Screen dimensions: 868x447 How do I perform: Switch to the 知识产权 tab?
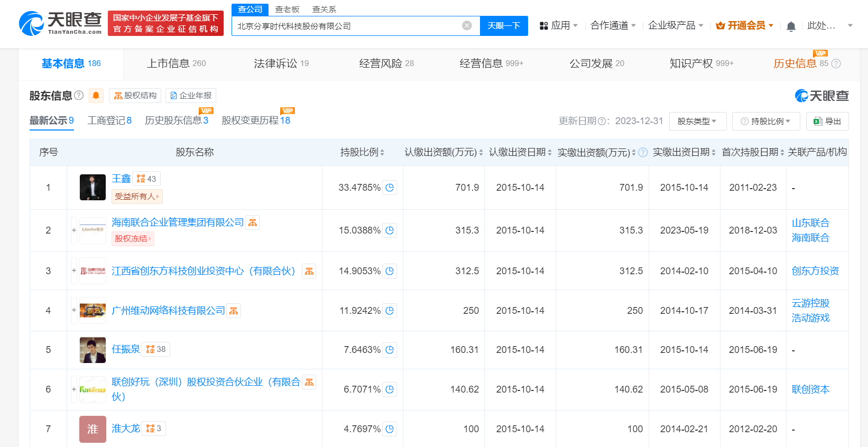(701, 63)
